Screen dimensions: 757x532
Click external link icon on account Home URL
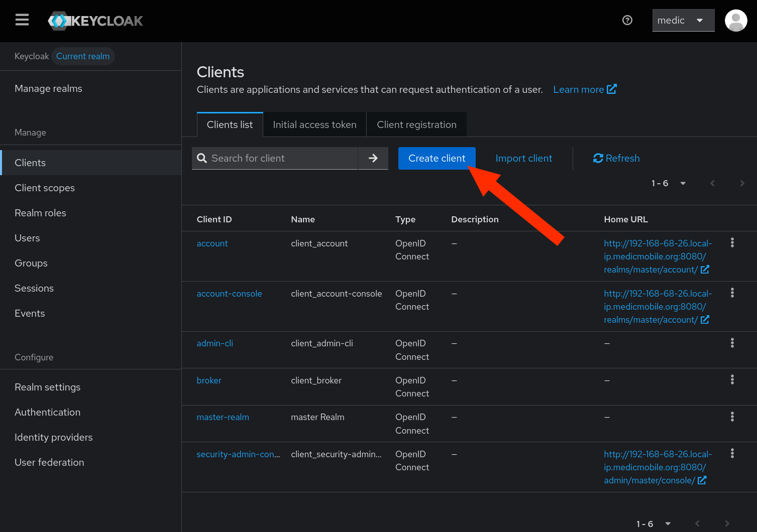(x=705, y=270)
